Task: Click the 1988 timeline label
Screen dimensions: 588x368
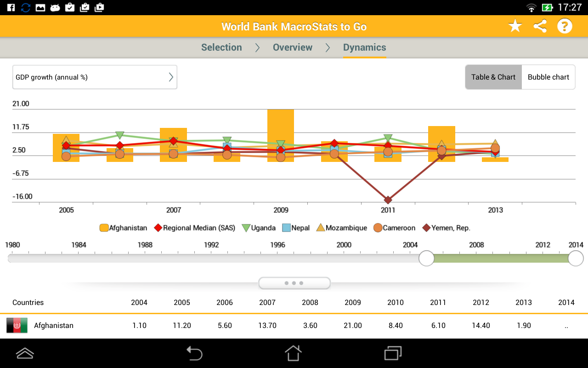Action: tap(145, 245)
